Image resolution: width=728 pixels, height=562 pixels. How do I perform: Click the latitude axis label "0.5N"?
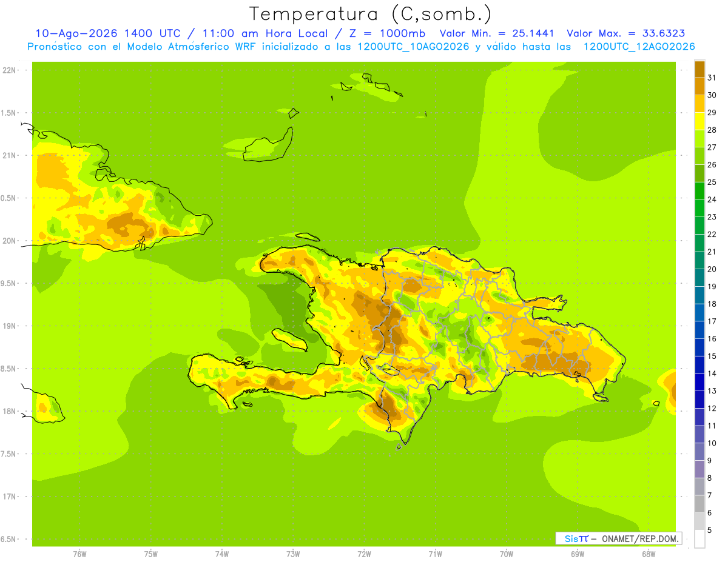[9, 198]
